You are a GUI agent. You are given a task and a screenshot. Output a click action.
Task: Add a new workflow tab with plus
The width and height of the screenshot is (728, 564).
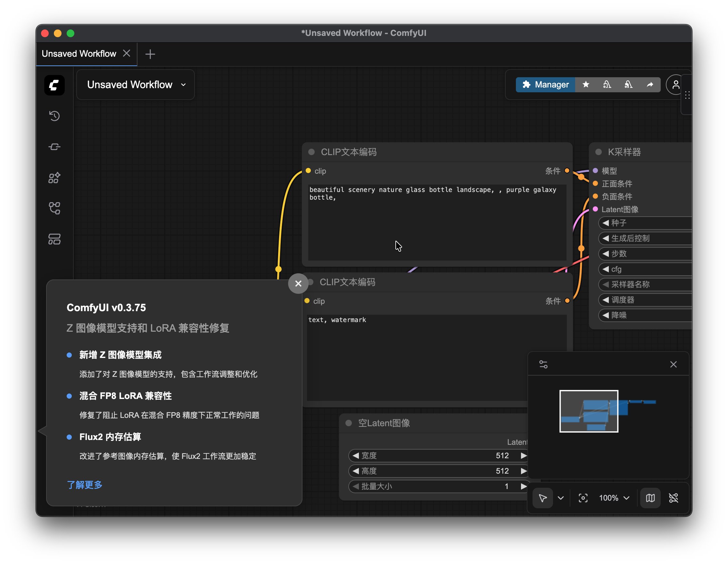tap(150, 54)
